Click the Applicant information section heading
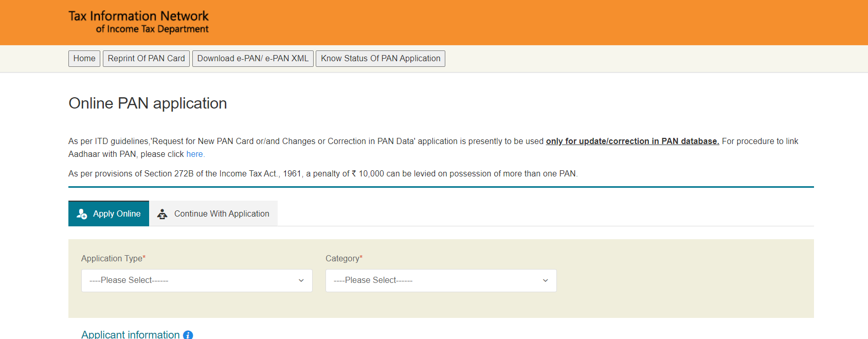868x339 pixels. pos(131,334)
